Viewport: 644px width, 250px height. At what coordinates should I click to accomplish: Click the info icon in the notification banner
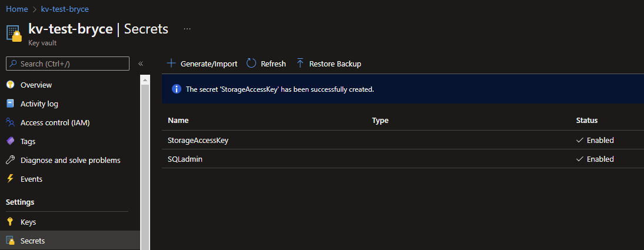(x=177, y=89)
